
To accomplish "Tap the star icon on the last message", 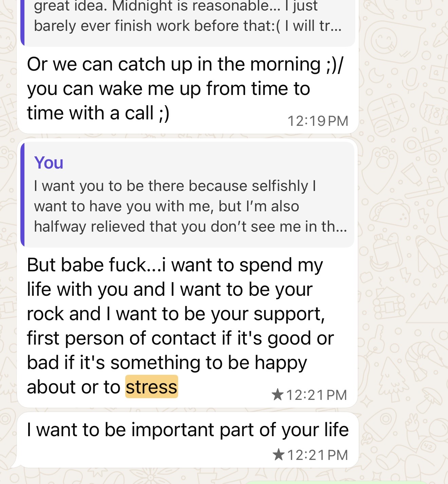I will coord(278,455).
